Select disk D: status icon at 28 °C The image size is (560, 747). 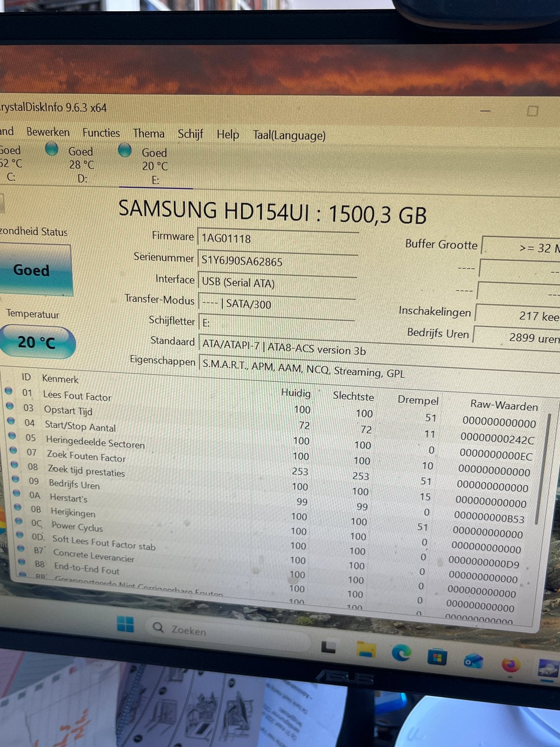[x=52, y=149]
